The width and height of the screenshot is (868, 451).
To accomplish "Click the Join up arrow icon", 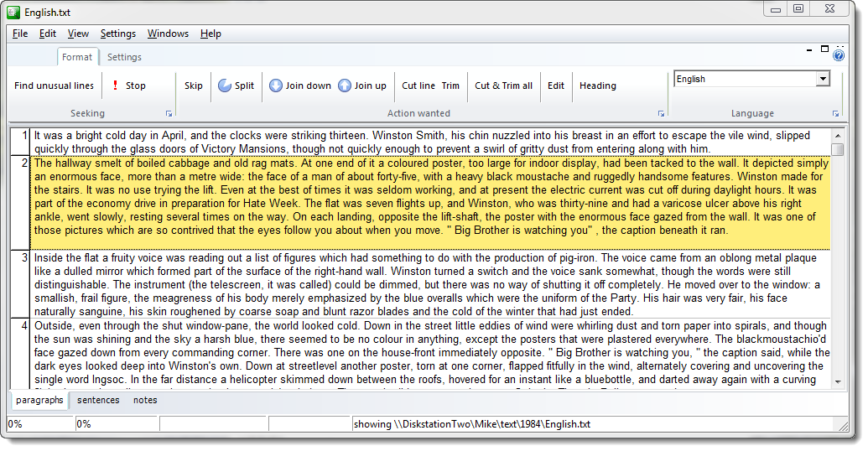I will tap(345, 86).
